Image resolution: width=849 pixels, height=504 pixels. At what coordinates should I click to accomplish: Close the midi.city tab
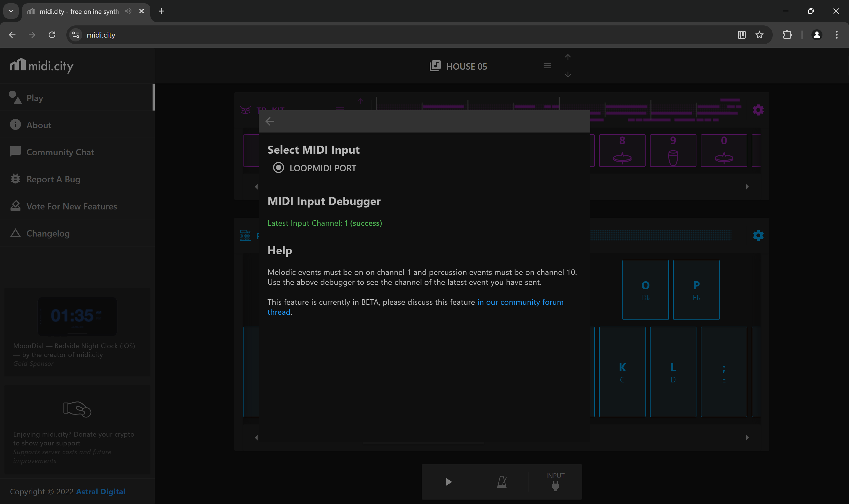[x=141, y=11]
